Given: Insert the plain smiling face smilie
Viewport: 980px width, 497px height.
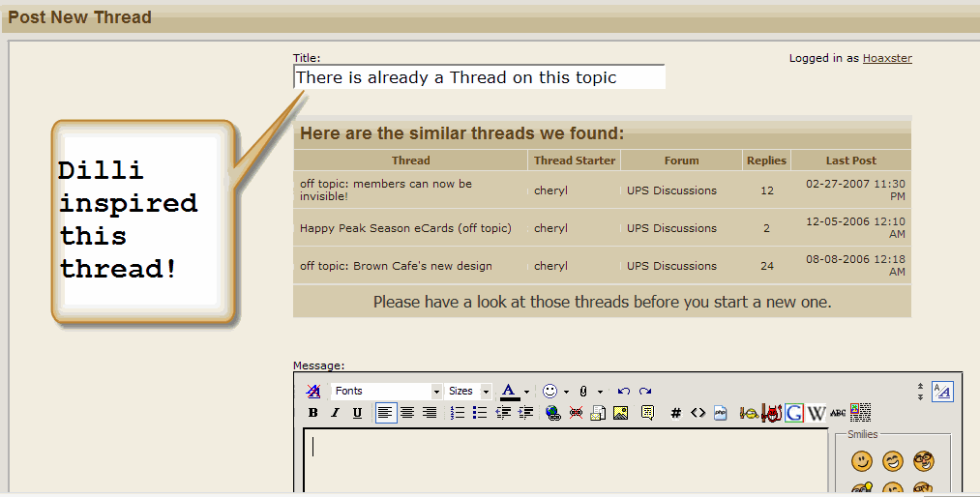Looking at the screenshot, I should pyautogui.click(x=862, y=461).
